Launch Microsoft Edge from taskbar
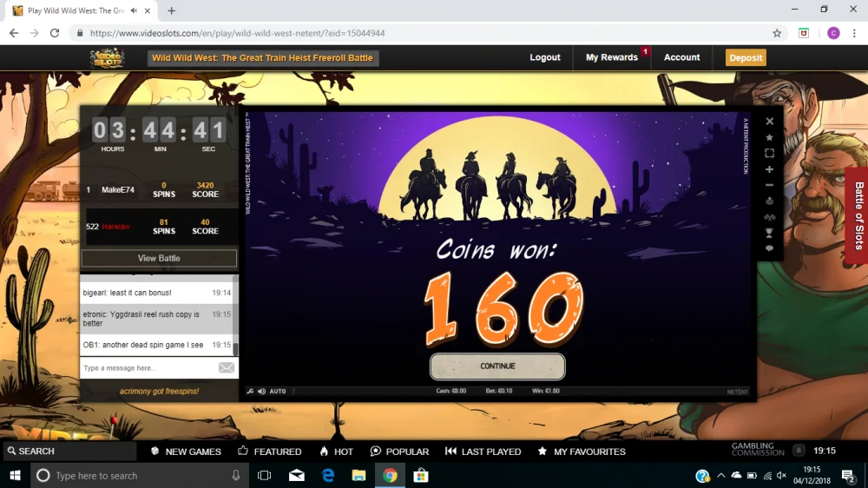 coord(328,476)
